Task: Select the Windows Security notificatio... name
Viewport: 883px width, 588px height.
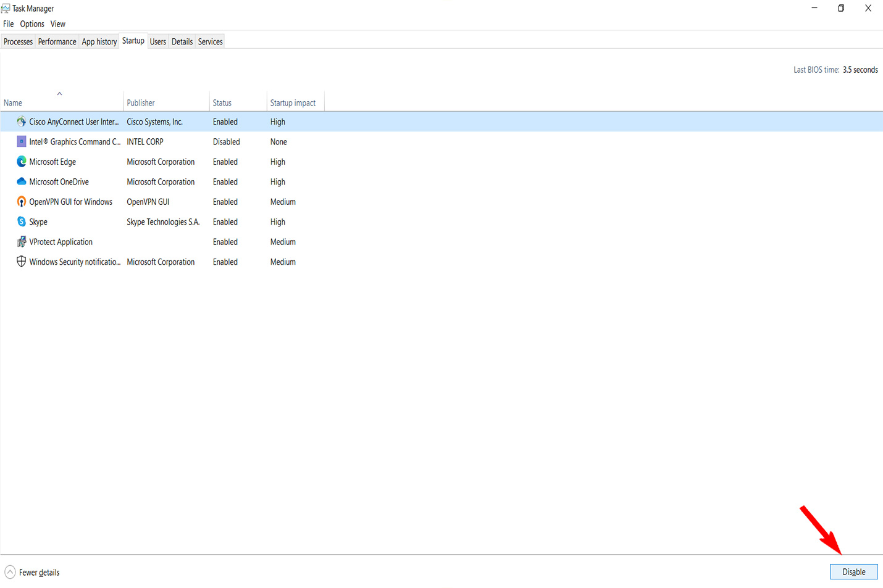Action: point(75,262)
